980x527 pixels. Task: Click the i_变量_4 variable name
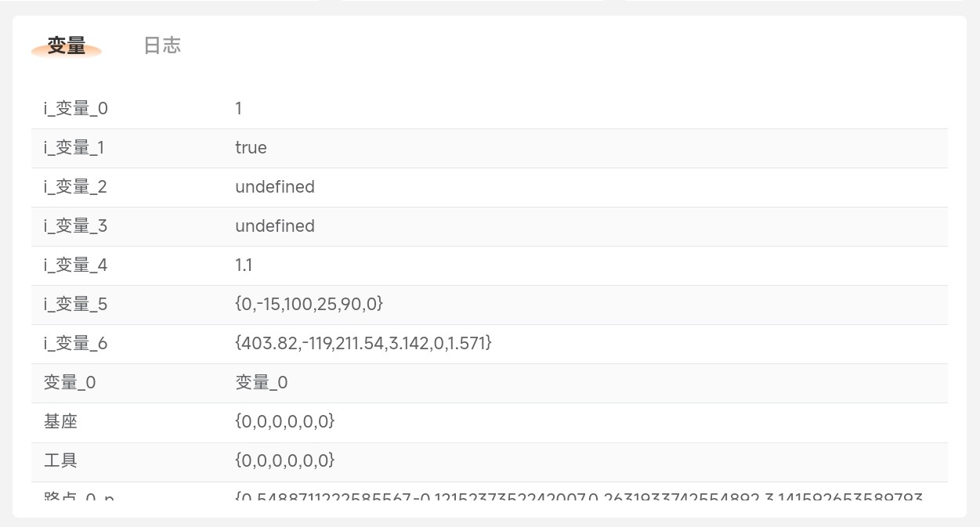[76, 265]
